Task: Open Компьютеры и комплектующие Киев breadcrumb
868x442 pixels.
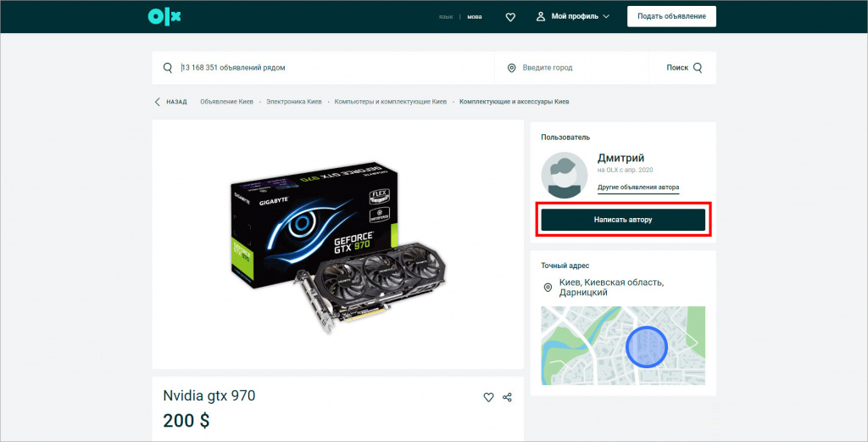Action: (390, 102)
